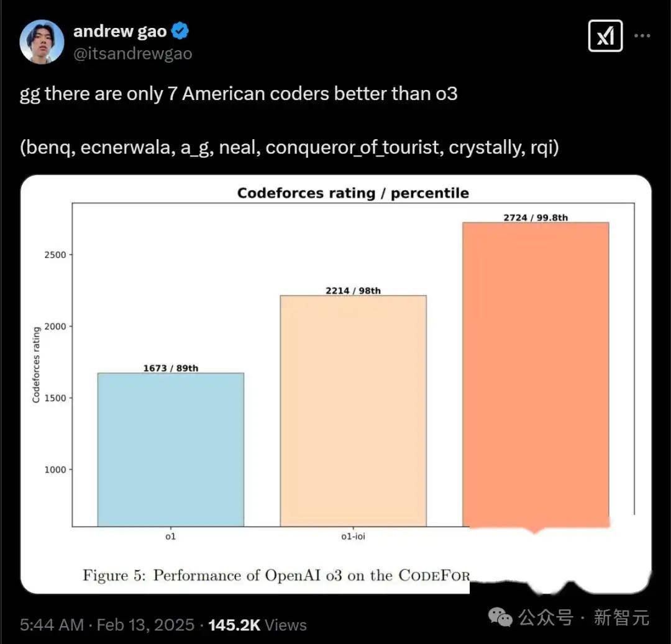Open Andrew Gao's profile avatar
The height and width of the screenshot is (644, 671).
pyautogui.click(x=42, y=42)
